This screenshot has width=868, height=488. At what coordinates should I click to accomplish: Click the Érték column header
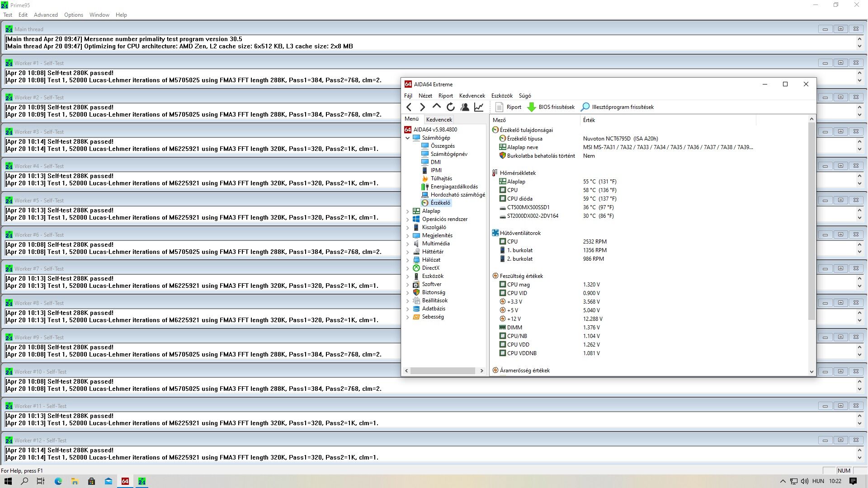coord(668,120)
